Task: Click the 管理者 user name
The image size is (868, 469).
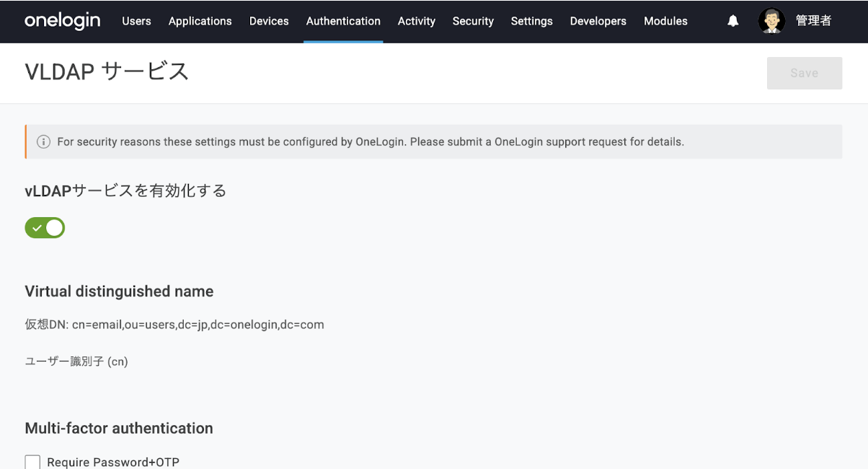Action: pos(813,21)
